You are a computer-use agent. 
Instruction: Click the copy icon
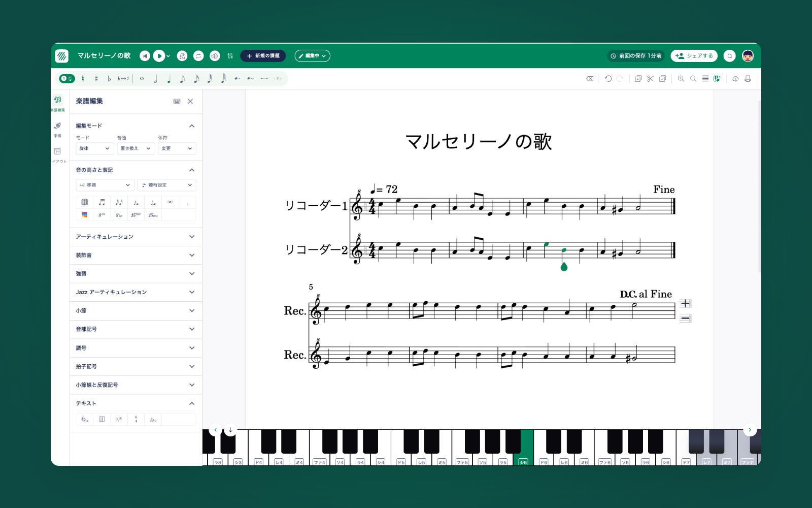coord(638,79)
